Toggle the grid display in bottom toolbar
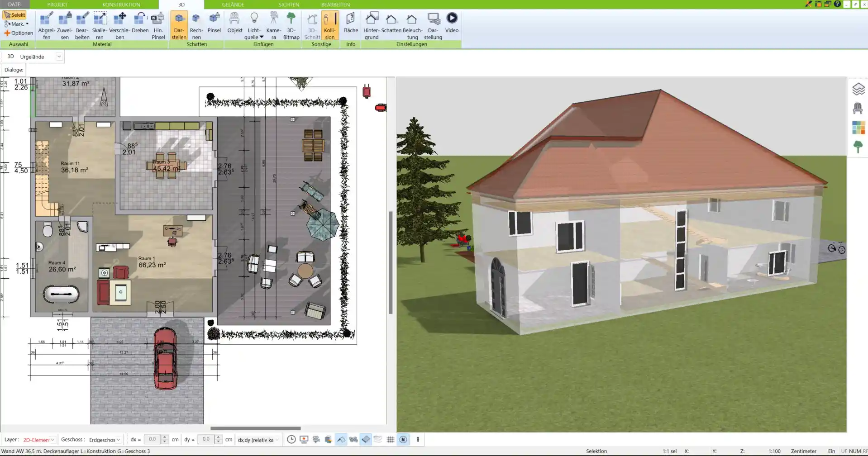Screen dimensions: 868x456 coord(391,439)
